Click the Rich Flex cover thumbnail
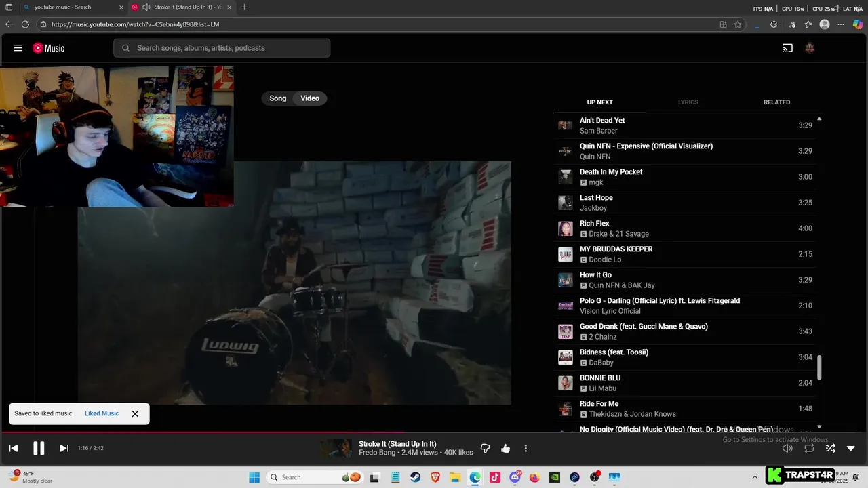Viewport: 868px width, 488px height. point(565,228)
